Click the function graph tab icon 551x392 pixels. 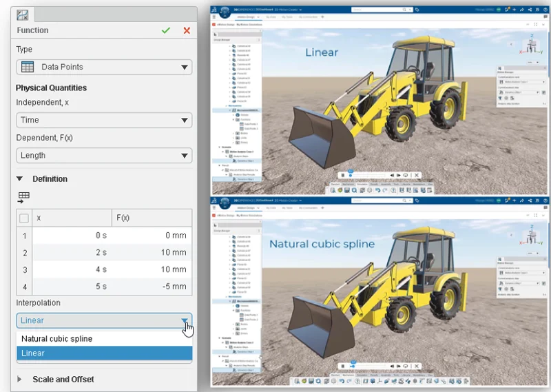[22, 14]
